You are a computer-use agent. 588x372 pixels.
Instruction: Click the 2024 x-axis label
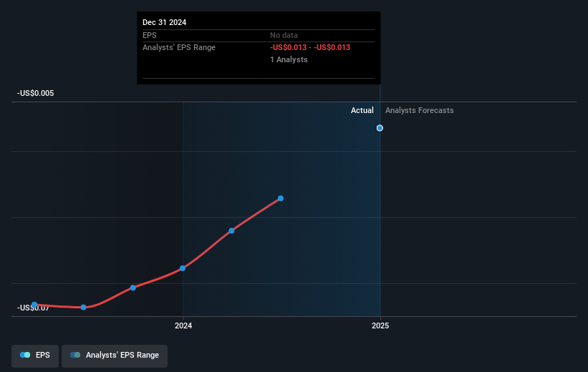coord(183,326)
